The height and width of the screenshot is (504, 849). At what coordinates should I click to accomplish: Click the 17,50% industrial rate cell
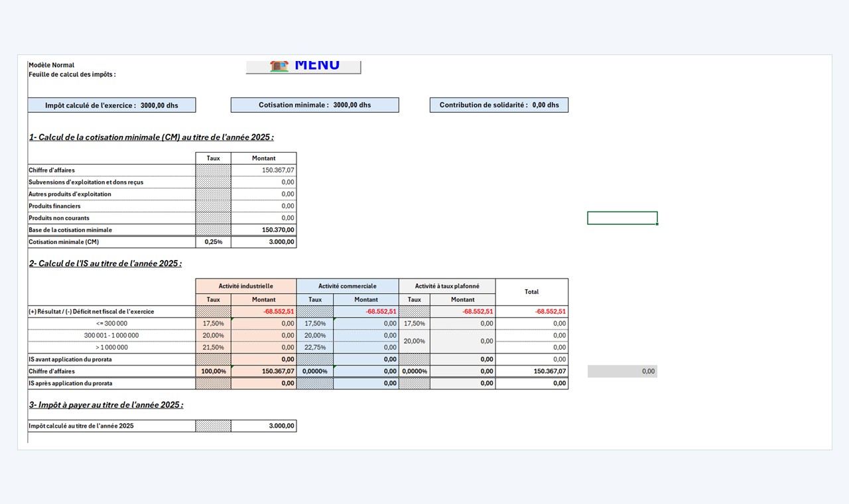tap(214, 324)
